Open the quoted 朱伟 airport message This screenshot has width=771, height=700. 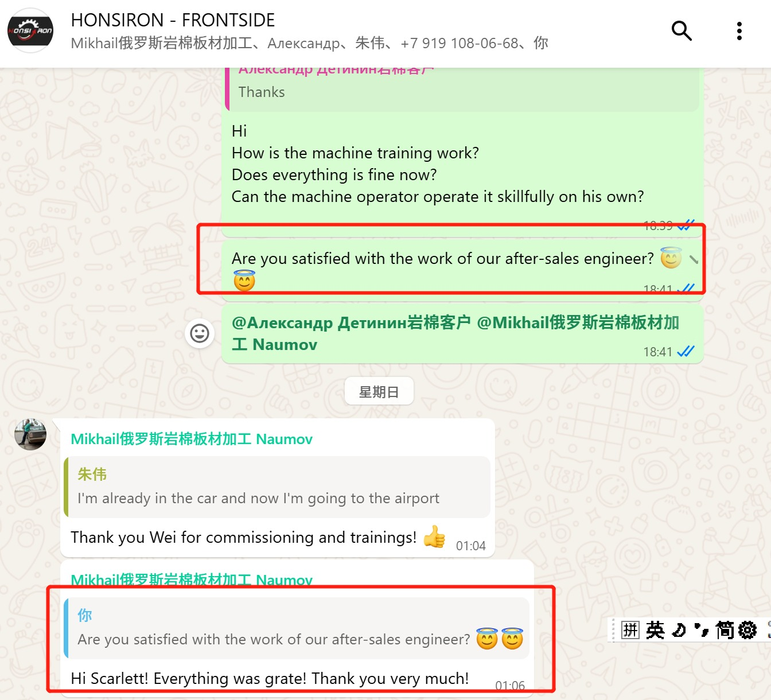(x=277, y=487)
